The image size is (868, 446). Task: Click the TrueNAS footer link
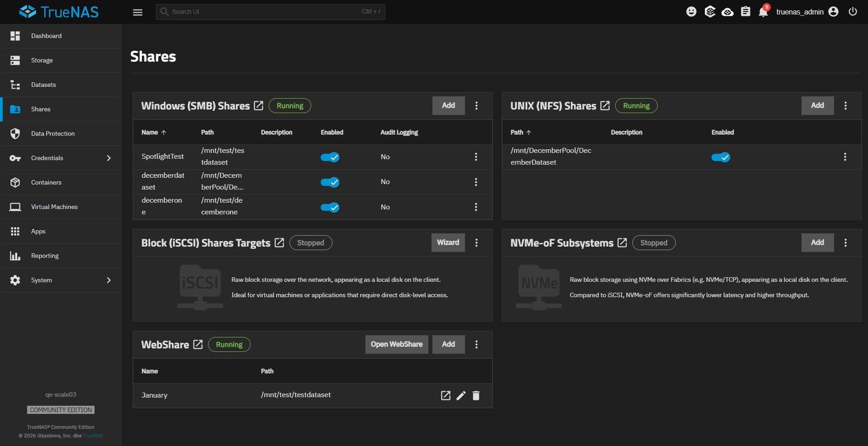click(x=93, y=436)
